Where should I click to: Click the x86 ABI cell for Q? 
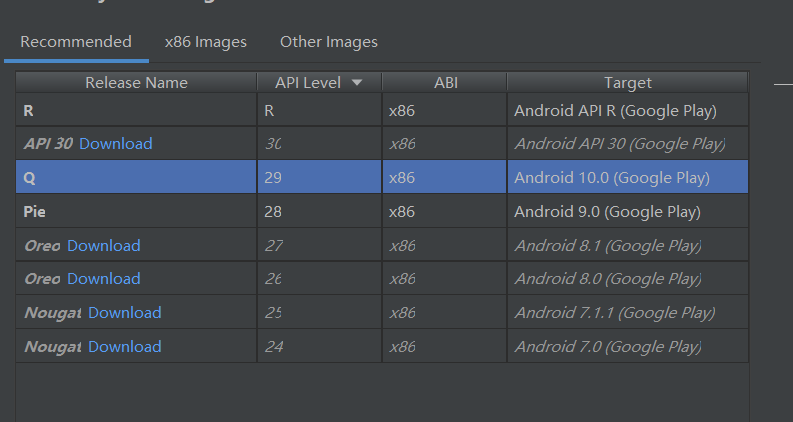click(445, 177)
